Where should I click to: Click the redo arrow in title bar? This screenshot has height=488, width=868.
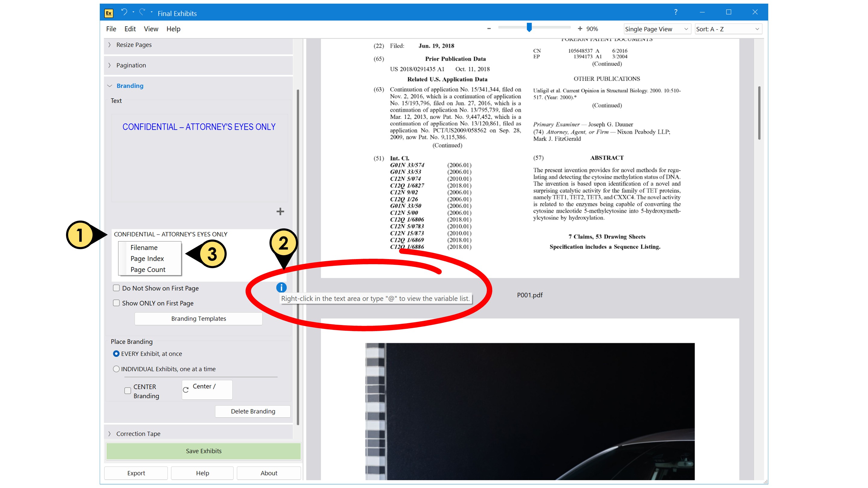click(143, 12)
